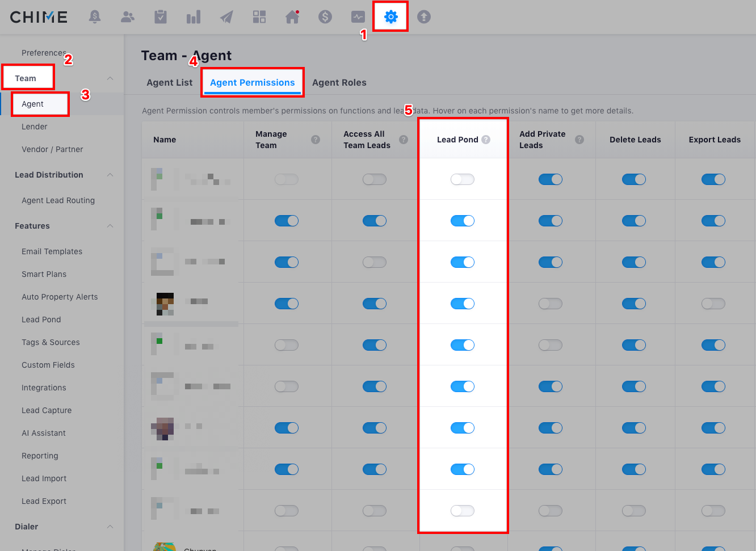Image resolution: width=756 pixels, height=551 pixels.
Task: Switch to the Agent Roles tab
Action: pos(339,83)
